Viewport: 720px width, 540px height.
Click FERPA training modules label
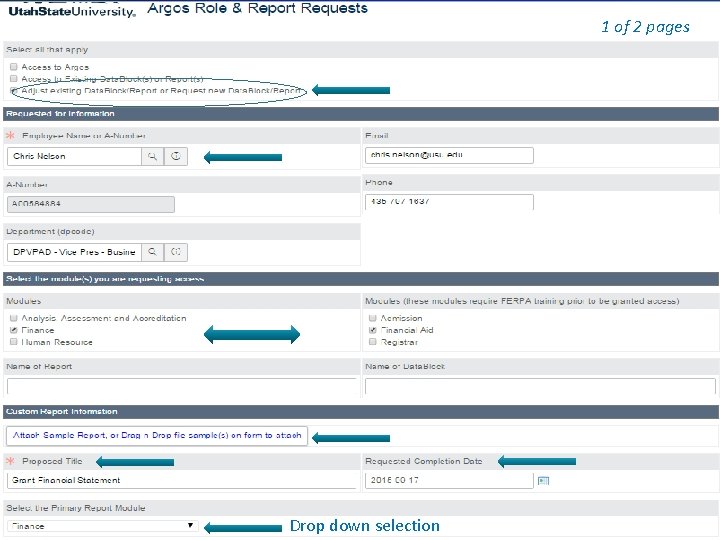(x=522, y=301)
